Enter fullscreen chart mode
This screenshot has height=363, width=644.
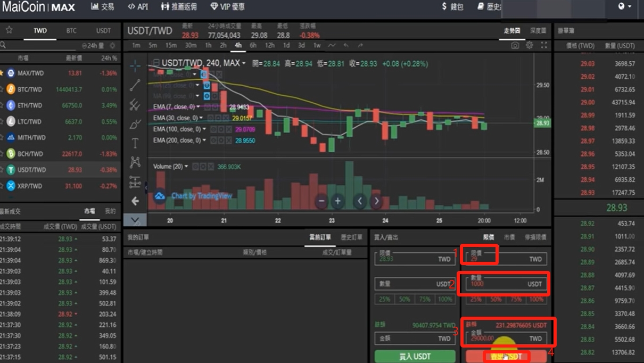click(544, 46)
